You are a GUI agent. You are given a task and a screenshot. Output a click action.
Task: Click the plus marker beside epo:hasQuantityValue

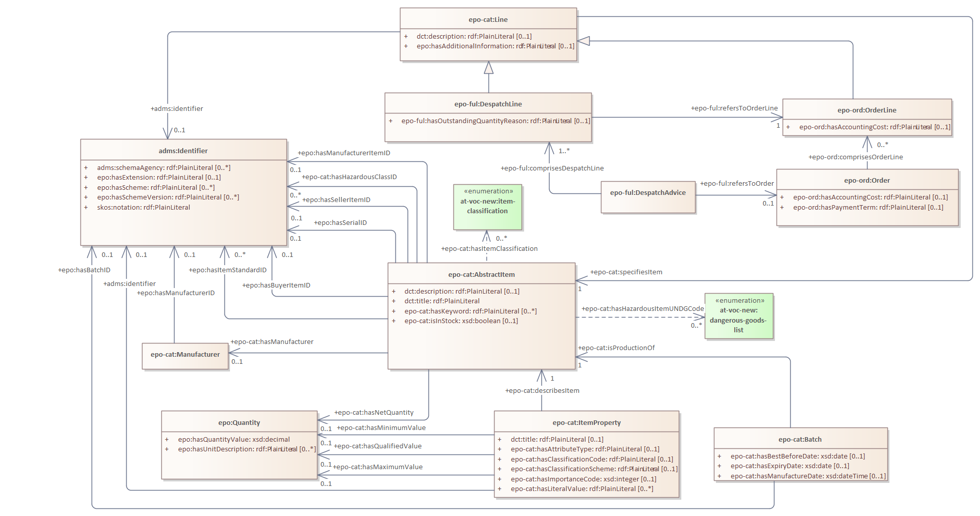tap(167, 440)
